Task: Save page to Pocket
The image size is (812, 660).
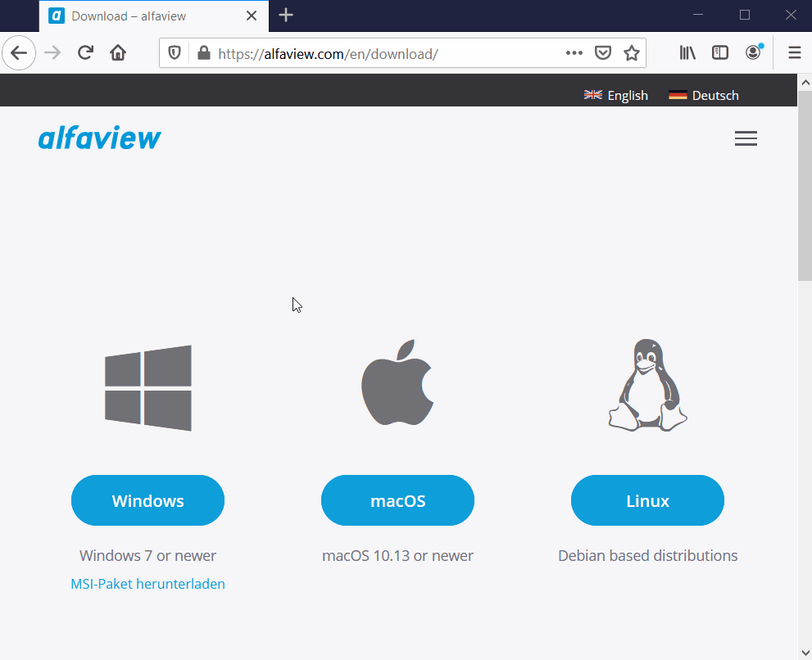Action: [x=603, y=52]
